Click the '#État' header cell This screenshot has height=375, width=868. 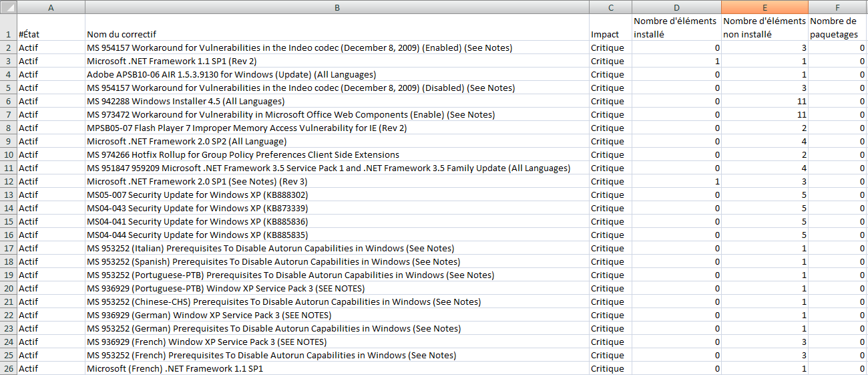pyautogui.click(x=51, y=28)
